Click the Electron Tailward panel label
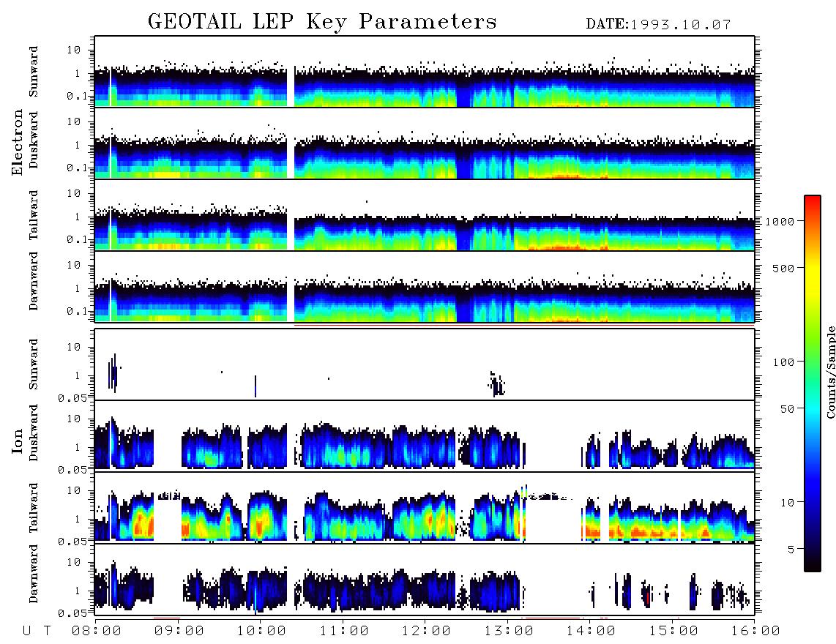Viewport: 836px width, 644px height. [34, 215]
